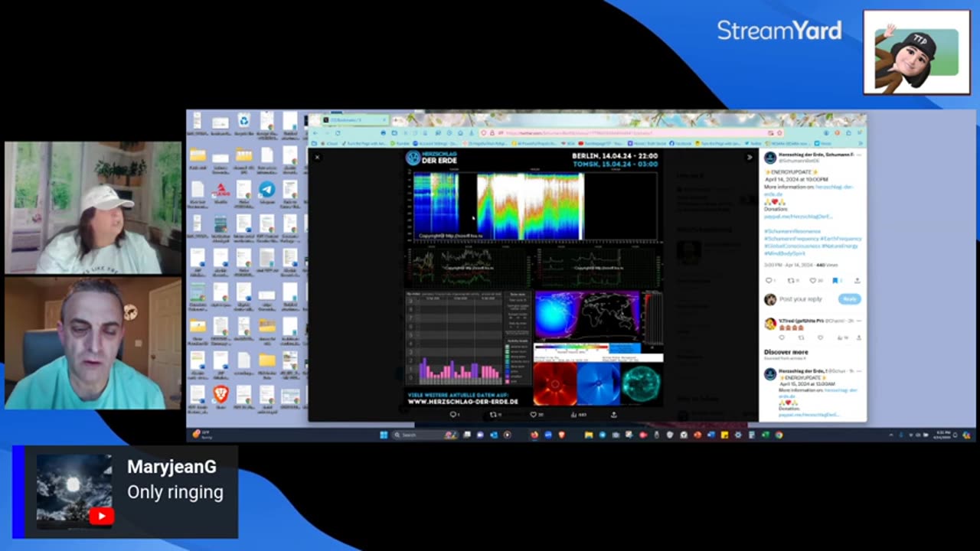Select the guest webcam feed in teal shirt
980x551 pixels.
coord(93,344)
